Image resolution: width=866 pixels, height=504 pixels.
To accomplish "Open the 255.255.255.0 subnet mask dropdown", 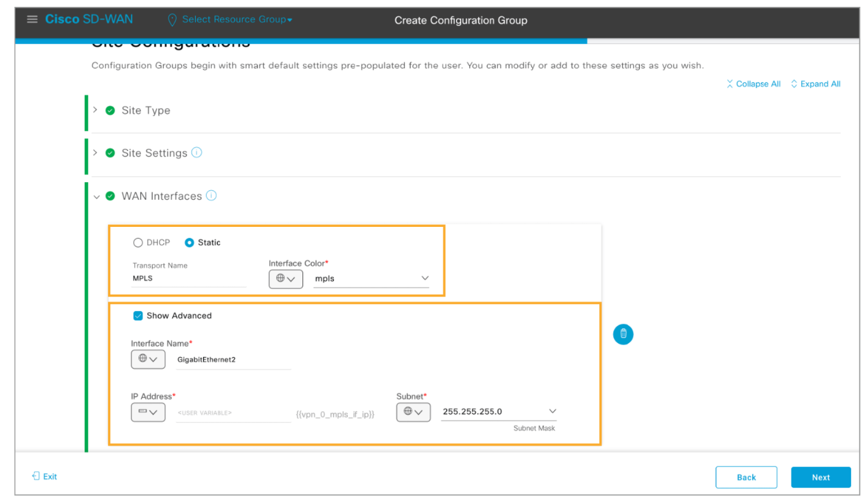I will 499,412.
